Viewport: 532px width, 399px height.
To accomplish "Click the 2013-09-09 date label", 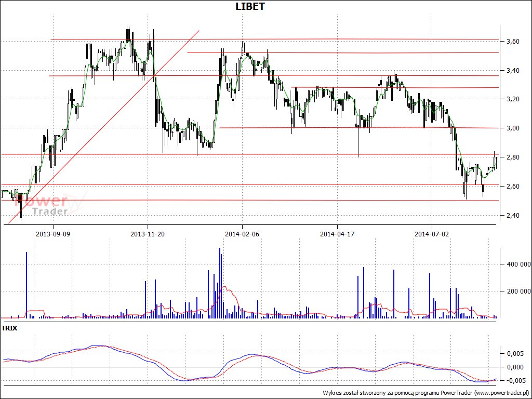I will click(53, 234).
